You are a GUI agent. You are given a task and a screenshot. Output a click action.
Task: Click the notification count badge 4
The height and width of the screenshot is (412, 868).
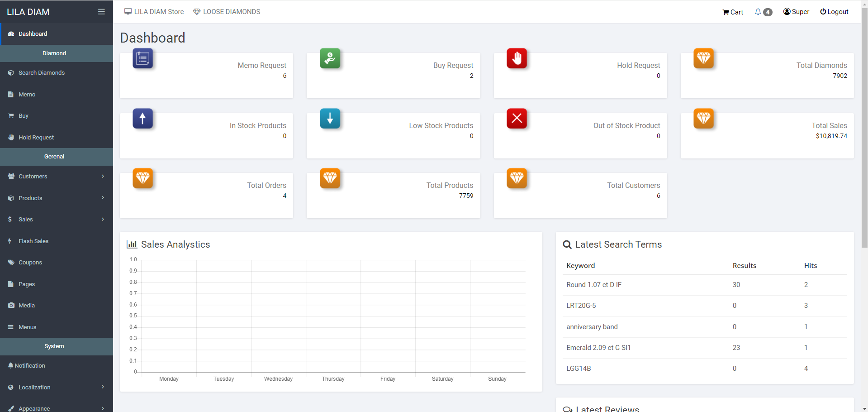(768, 12)
